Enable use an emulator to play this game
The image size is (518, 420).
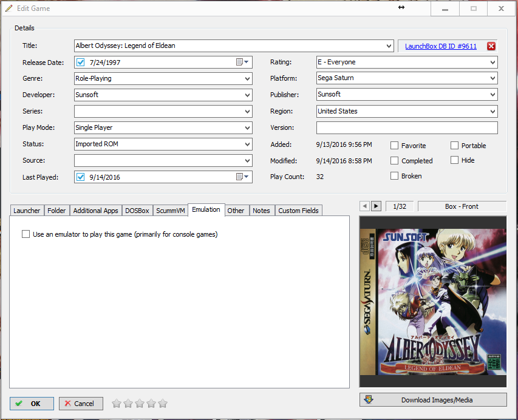(26, 234)
